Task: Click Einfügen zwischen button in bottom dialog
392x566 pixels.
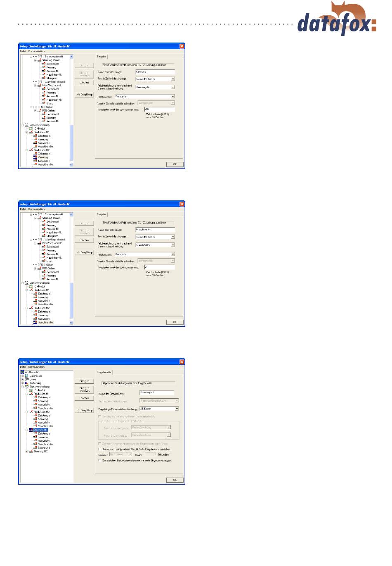Action: (84, 390)
